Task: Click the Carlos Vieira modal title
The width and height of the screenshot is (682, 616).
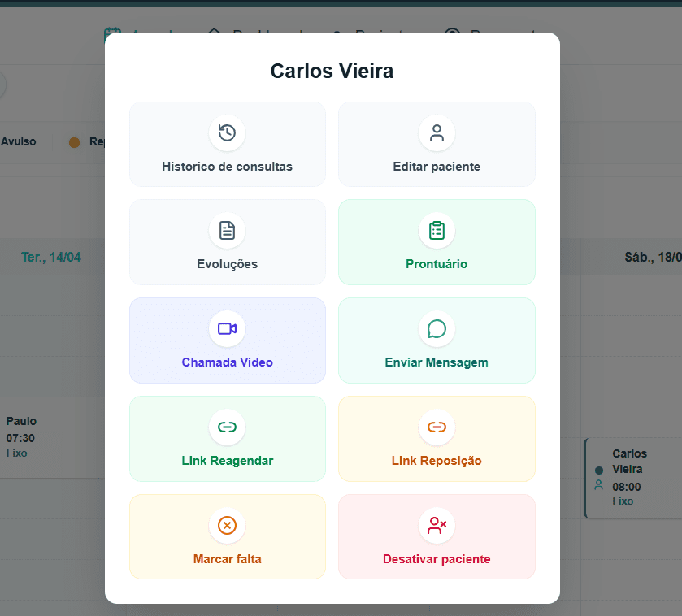Action: (x=332, y=72)
